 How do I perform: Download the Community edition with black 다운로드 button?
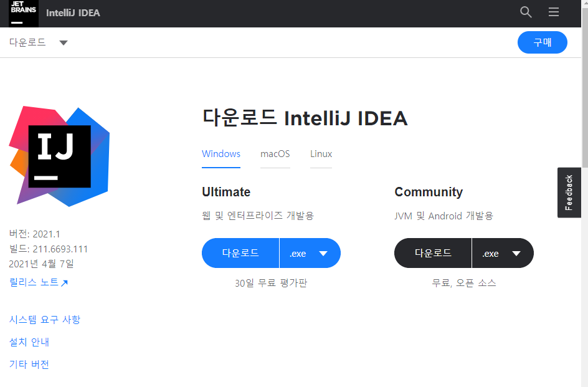point(433,253)
